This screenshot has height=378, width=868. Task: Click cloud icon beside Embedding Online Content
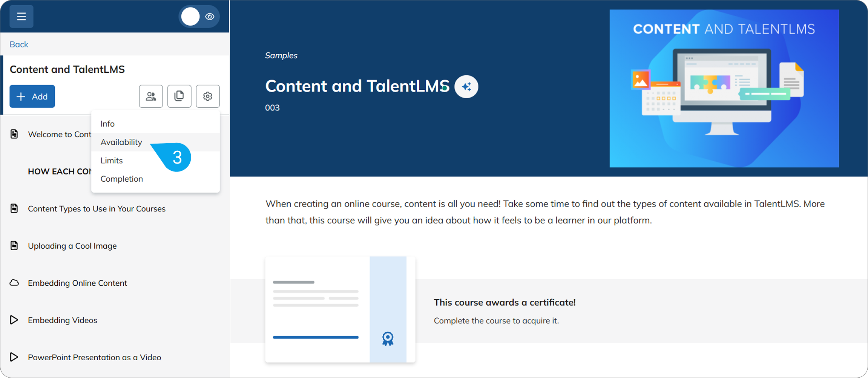[x=14, y=283]
